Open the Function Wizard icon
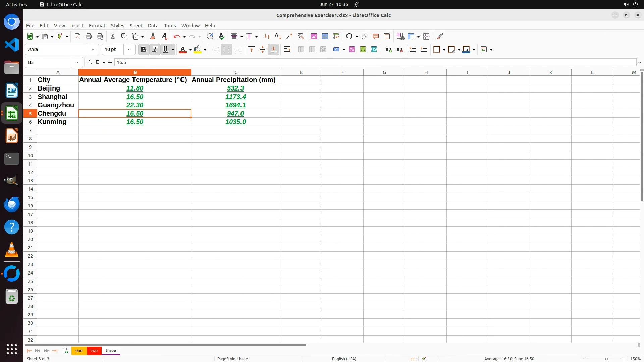Viewport: 644px width, 362px height. 90,62
